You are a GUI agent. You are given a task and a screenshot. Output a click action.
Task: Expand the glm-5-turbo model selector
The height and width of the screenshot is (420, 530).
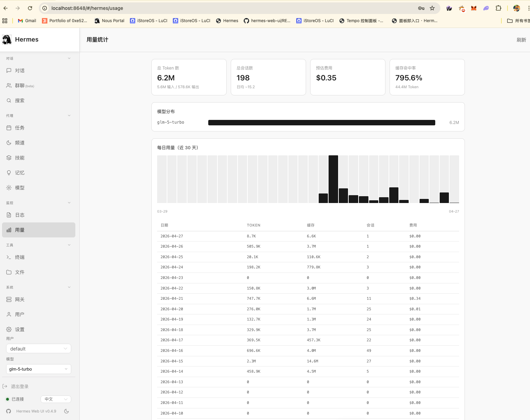39,369
